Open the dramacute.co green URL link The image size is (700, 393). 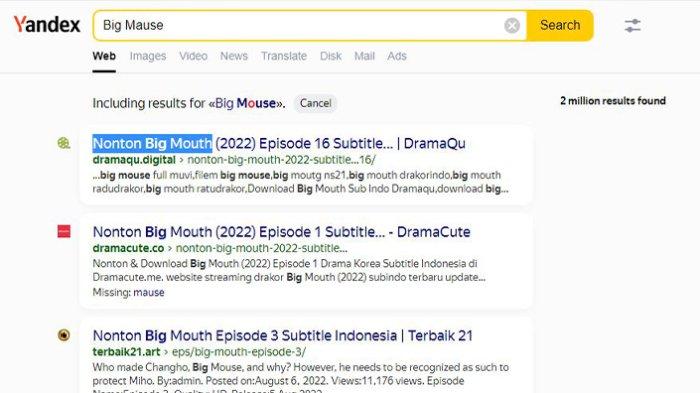pyautogui.click(x=129, y=248)
